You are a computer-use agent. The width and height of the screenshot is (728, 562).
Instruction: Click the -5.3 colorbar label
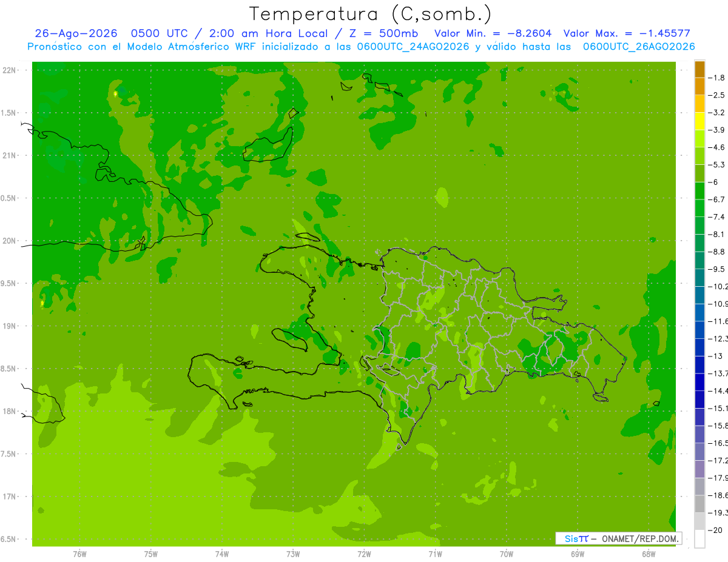[717, 165]
